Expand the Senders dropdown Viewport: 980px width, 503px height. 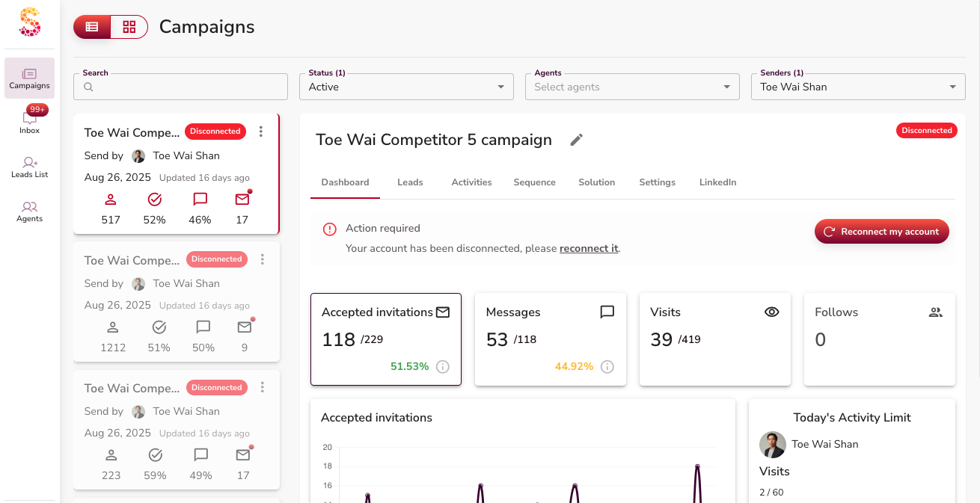[x=857, y=87]
